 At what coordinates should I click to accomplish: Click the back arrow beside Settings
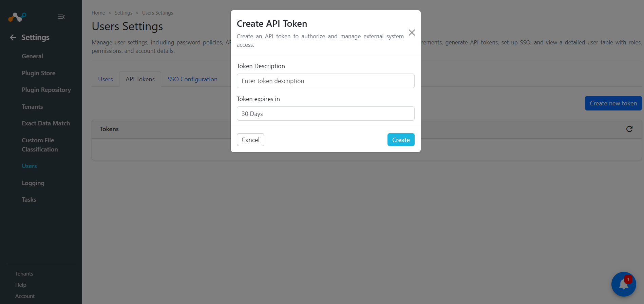13,38
